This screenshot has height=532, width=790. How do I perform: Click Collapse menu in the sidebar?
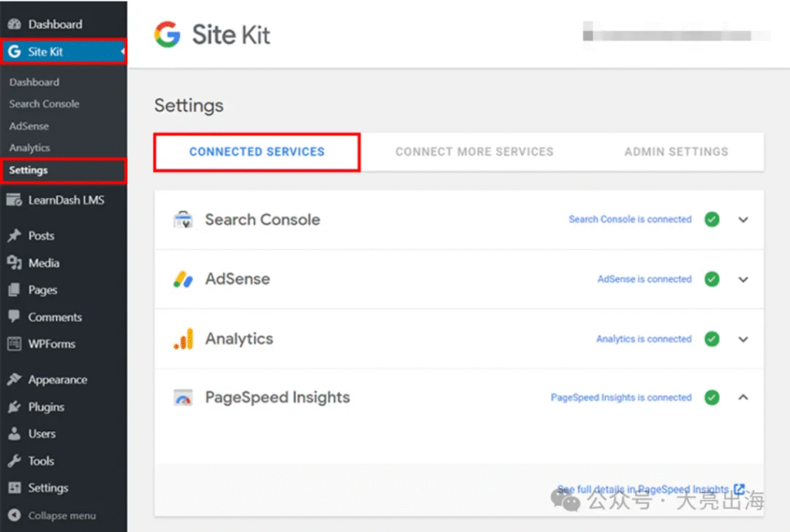pyautogui.click(x=62, y=516)
